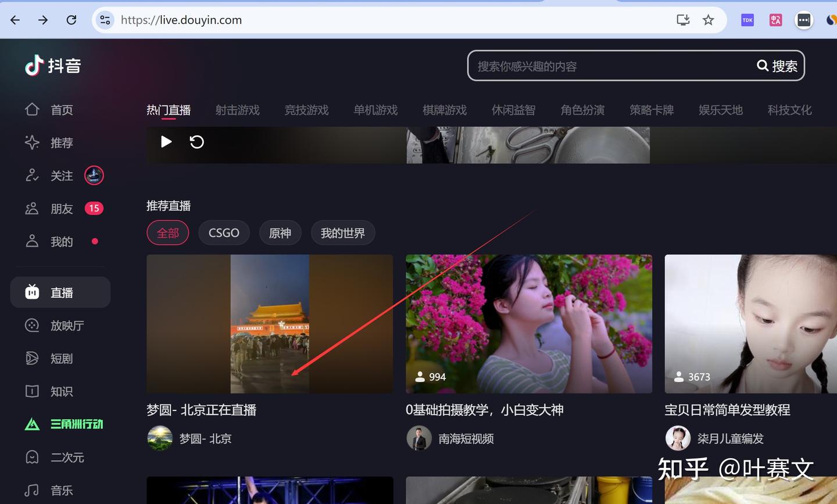This screenshot has height=504, width=837.
Task: Open the 关注 following section icon
Action: [32, 175]
